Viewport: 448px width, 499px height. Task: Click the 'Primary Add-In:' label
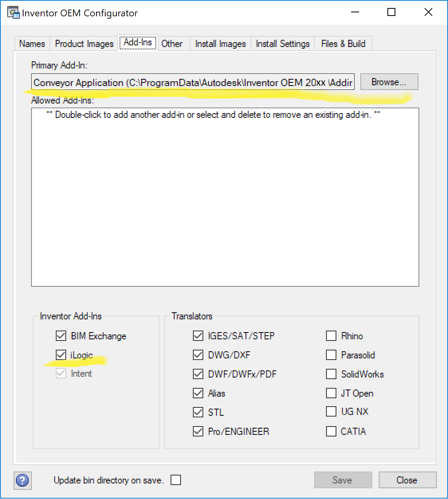[59, 65]
